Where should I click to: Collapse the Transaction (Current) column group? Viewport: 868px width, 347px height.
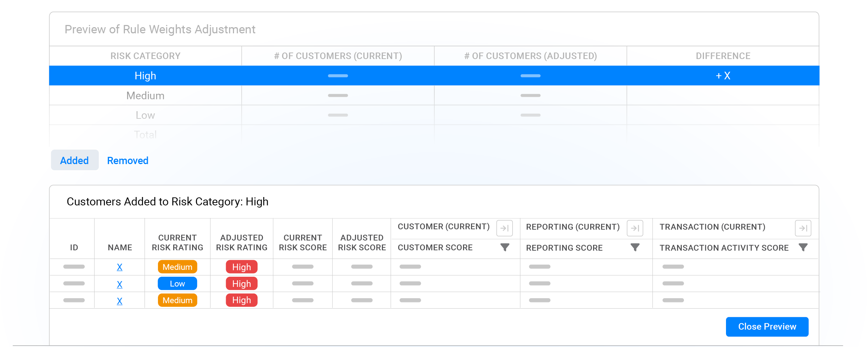pyautogui.click(x=803, y=228)
